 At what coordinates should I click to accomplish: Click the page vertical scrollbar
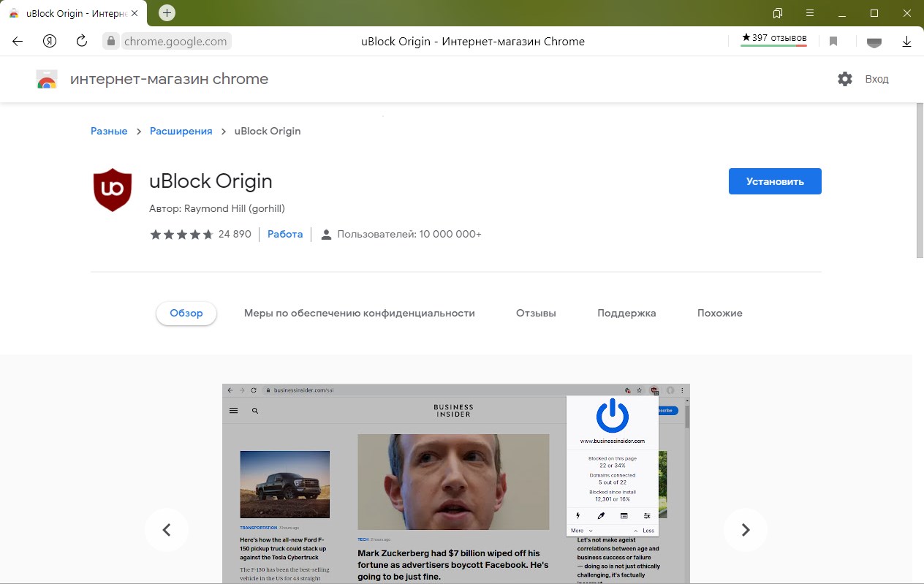coord(920,180)
